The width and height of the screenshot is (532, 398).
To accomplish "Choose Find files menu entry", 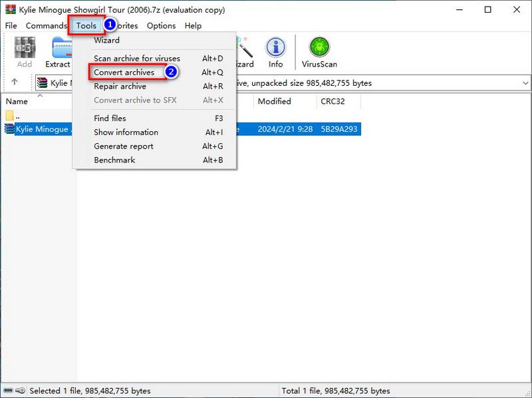I will tap(154, 118).
